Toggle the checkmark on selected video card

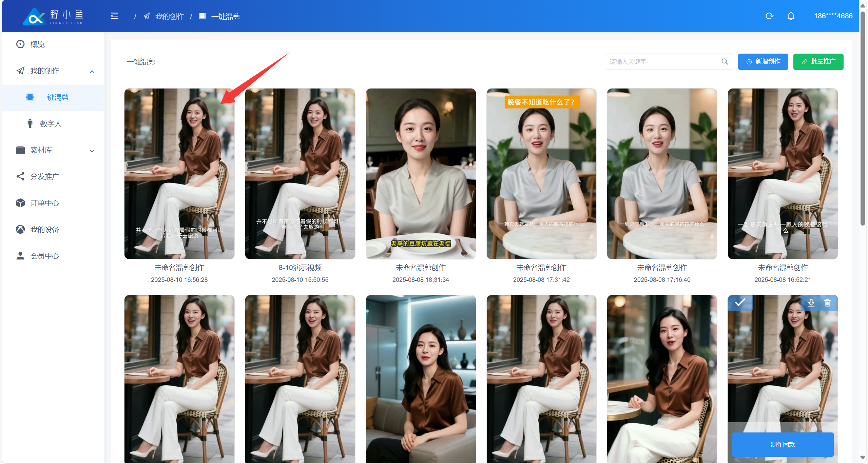click(x=740, y=302)
